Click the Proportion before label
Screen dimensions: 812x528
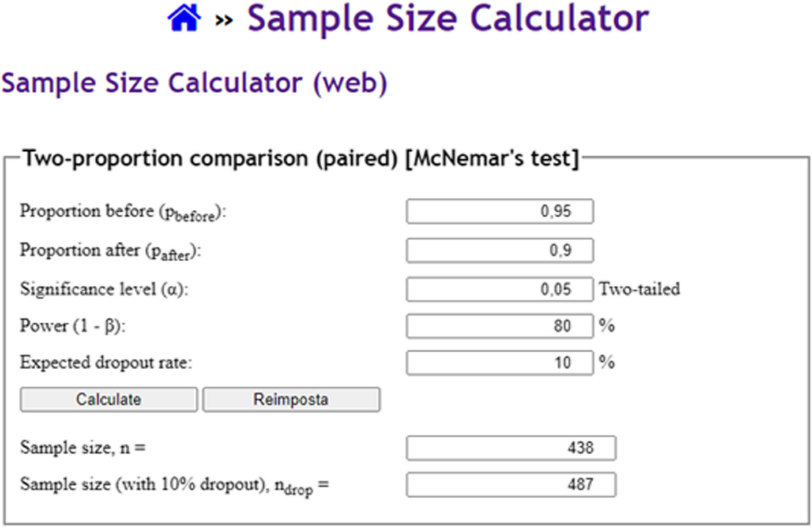[122, 212]
